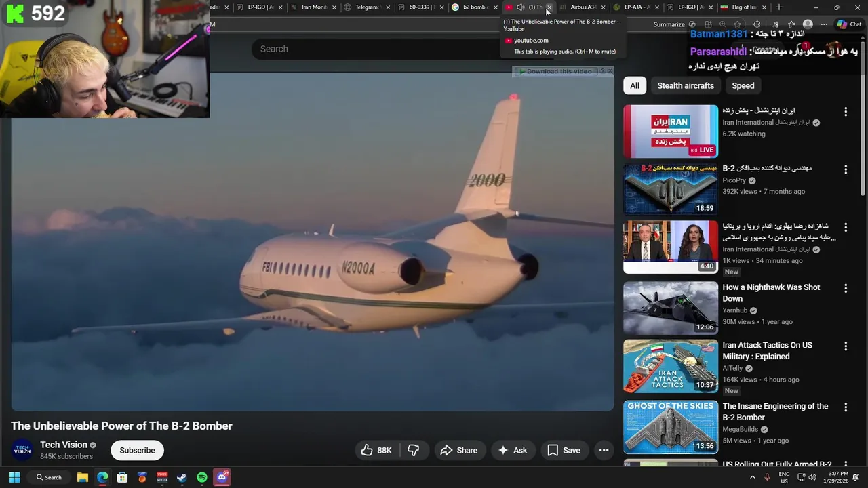Open the Tech Vision channel name link

63,445
